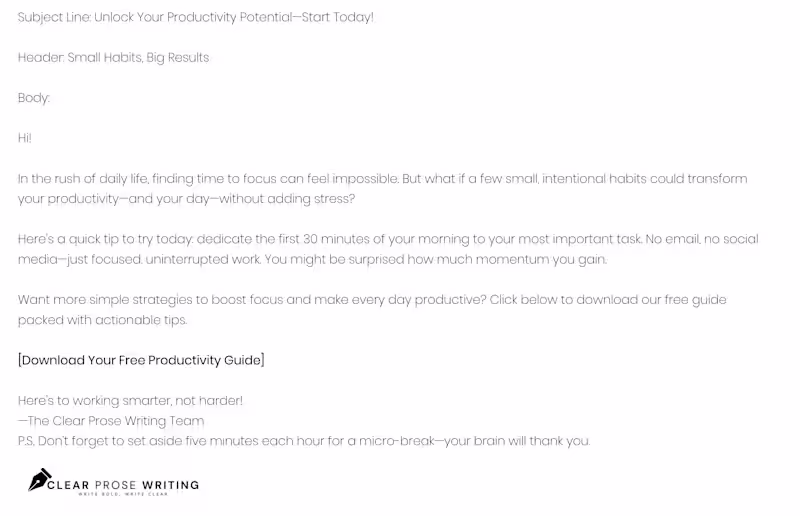
Task: Click the "packed with actionable tips" line
Action: tap(102, 320)
